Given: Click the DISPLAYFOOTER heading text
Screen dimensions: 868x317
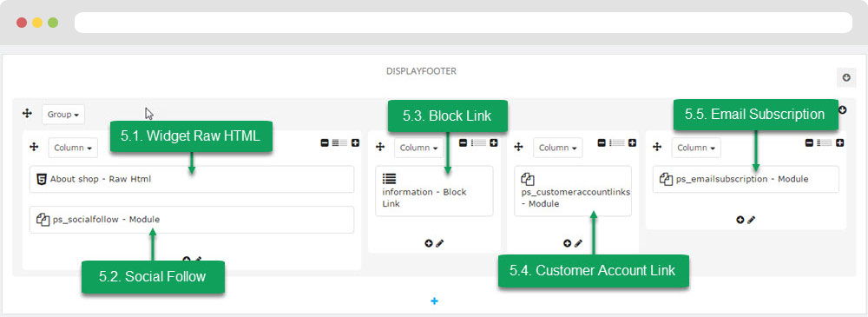Looking at the screenshot, I should [421, 71].
